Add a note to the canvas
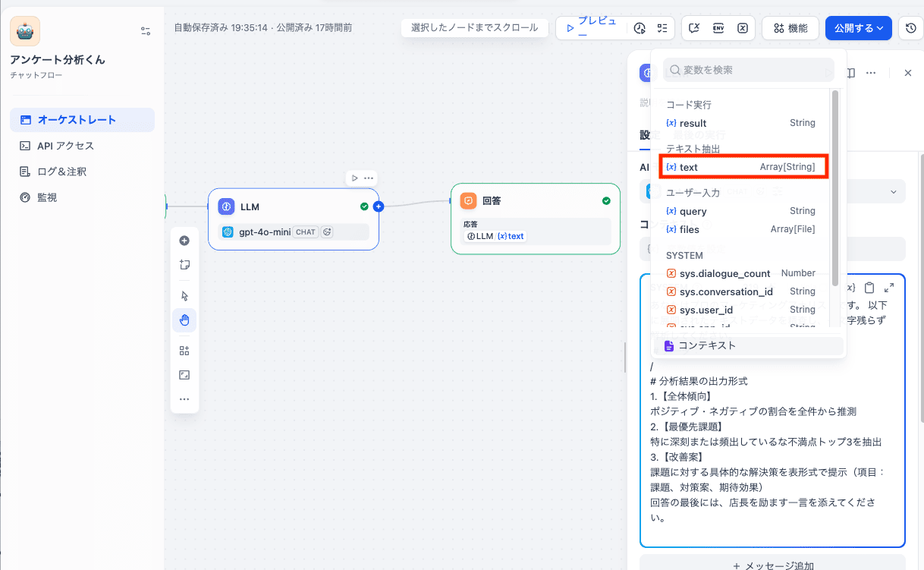Viewport: 924px width, 570px height. coord(184,265)
